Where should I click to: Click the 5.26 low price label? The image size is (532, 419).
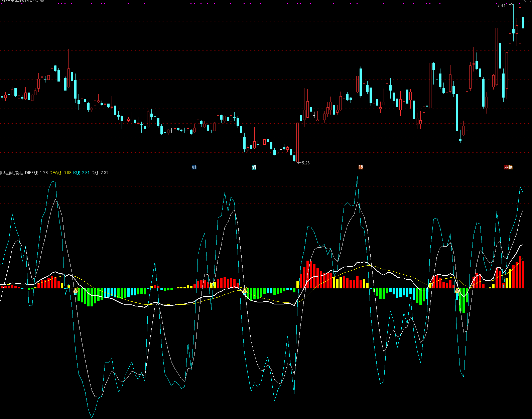pos(305,163)
